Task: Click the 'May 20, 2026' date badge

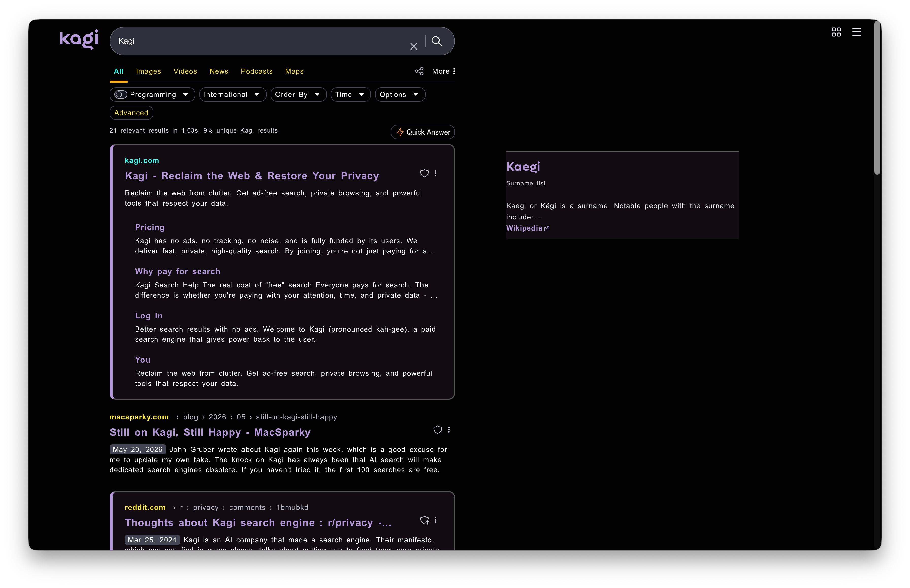Action: (137, 449)
